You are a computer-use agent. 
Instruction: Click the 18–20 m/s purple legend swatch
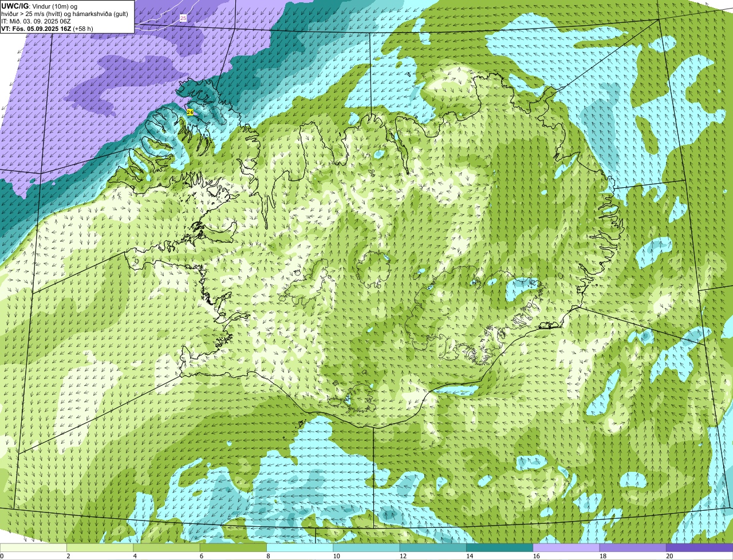click(x=633, y=547)
